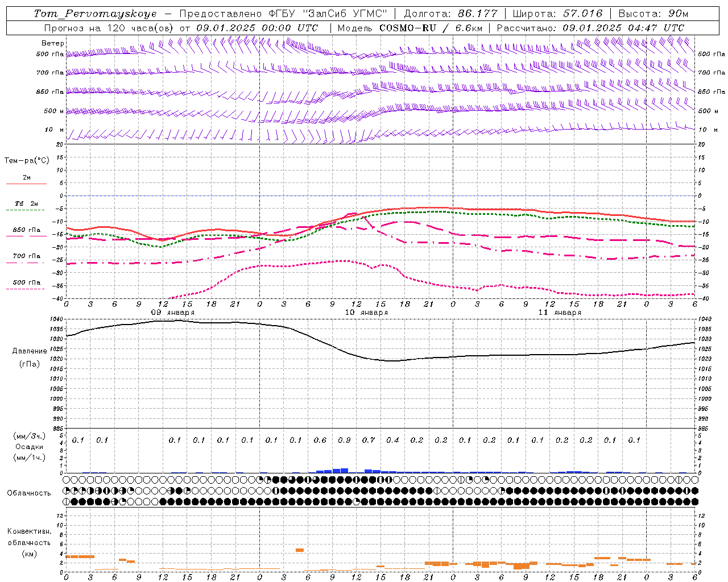The height and width of the screenshot is (582, 728).
Task: Click the "Конвективн." convective cloud label
Action: pos(30,531)
